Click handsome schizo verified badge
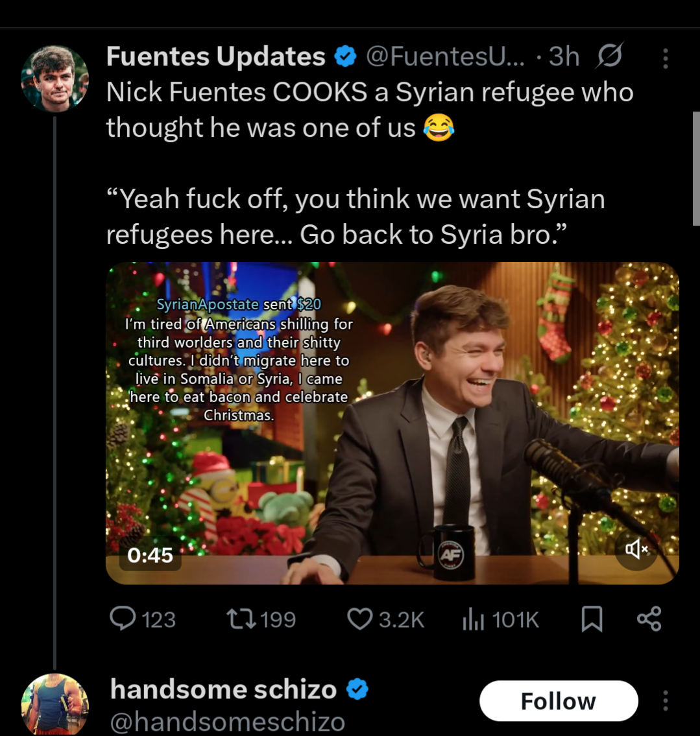 pyautogui.click(x=357, y=689)
